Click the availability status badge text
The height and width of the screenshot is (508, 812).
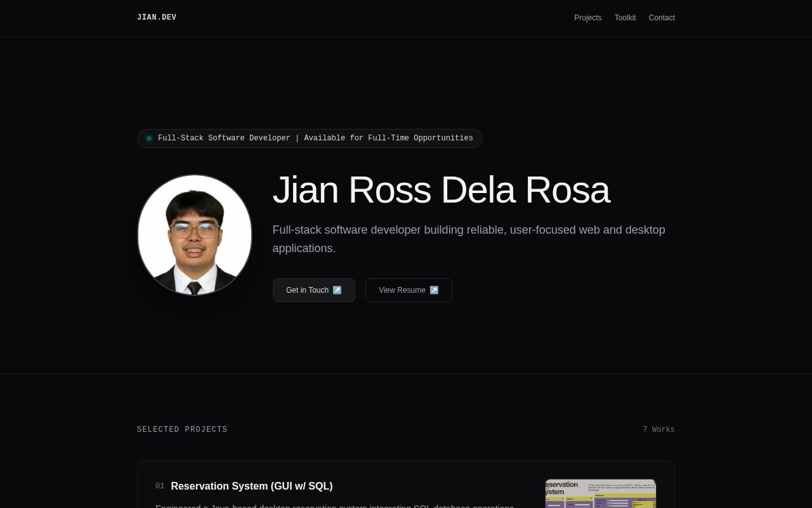(x=315, y=138)
